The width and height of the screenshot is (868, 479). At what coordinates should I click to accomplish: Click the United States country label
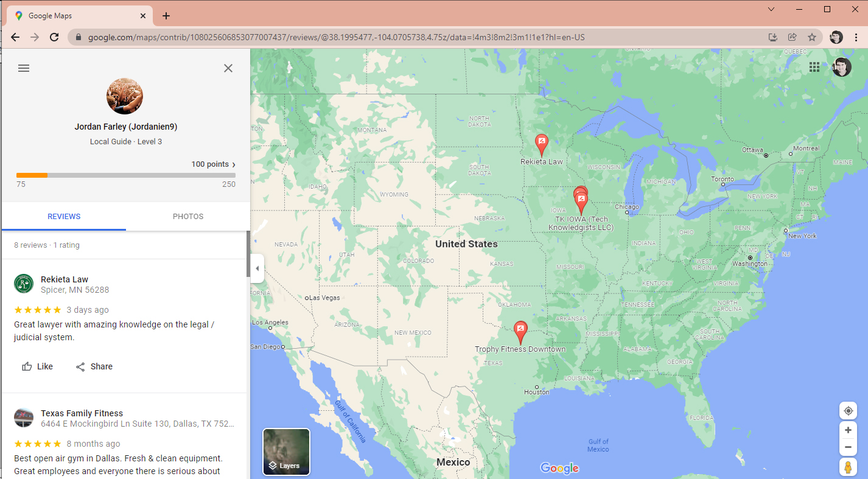coord(466,244)
